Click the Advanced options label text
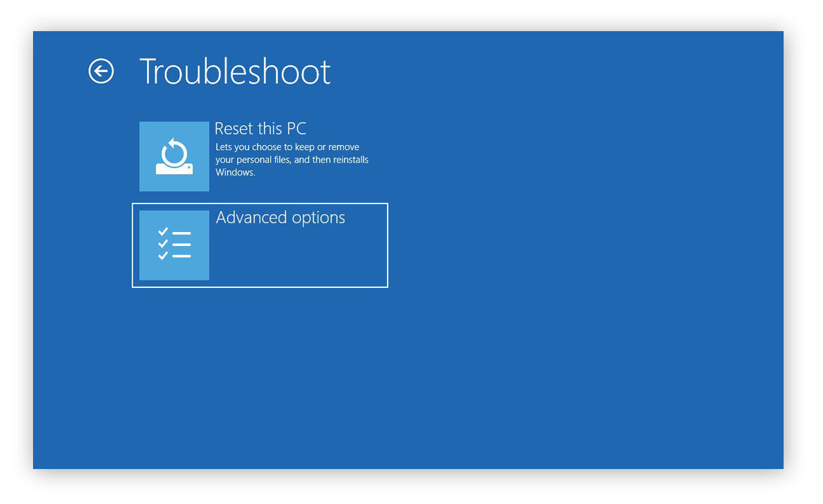This screenshot has height=504, width=823. coord(280,217)
